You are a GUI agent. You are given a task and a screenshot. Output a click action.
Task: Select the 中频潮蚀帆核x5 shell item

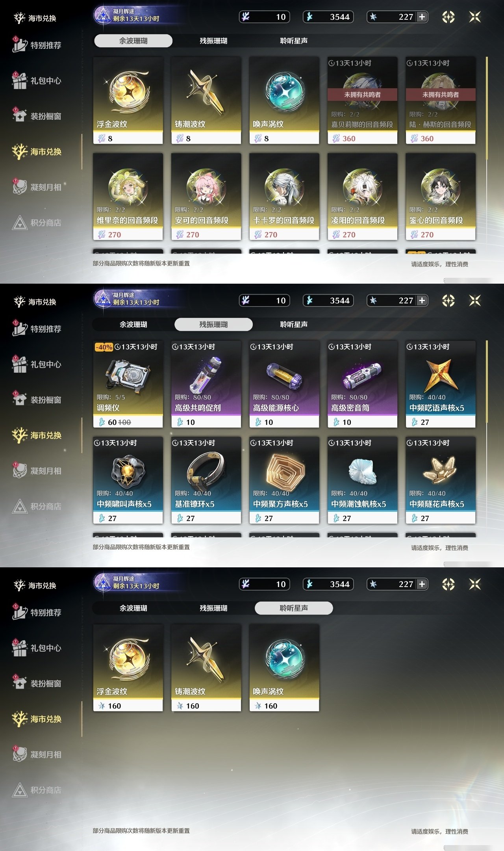(362, 480)
